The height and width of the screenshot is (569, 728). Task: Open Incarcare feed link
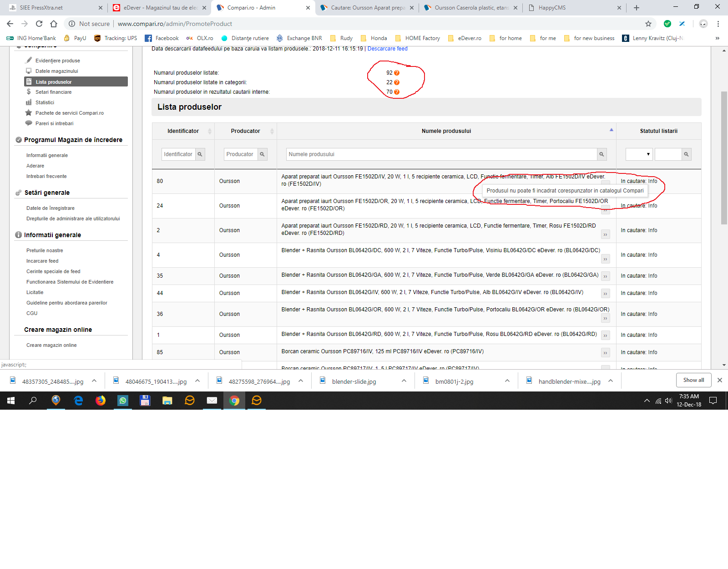click(x=42, y=261)
